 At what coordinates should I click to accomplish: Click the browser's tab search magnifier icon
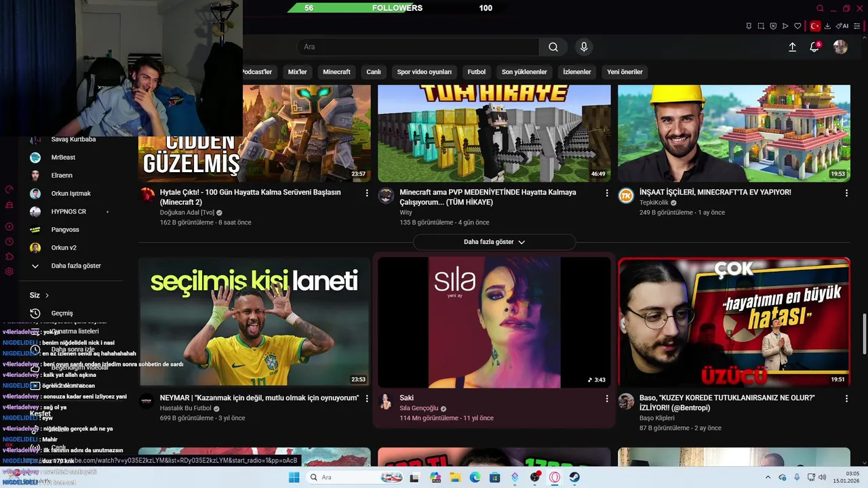tap(820, 8)
